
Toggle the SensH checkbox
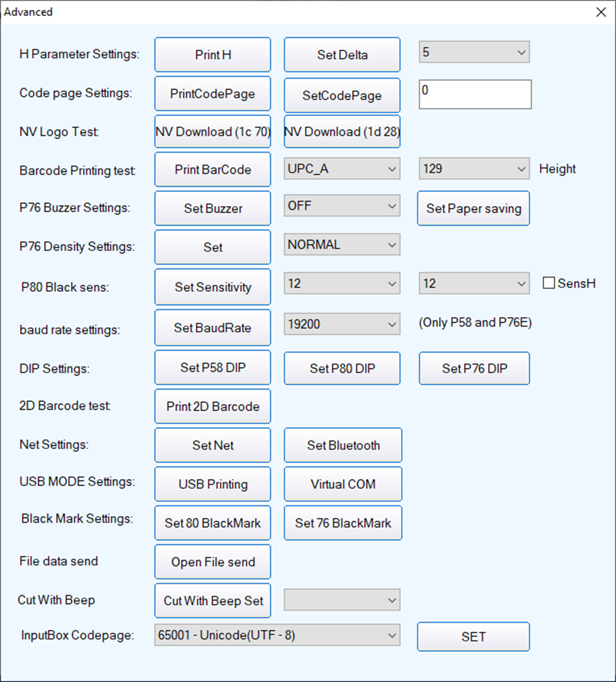549,283
